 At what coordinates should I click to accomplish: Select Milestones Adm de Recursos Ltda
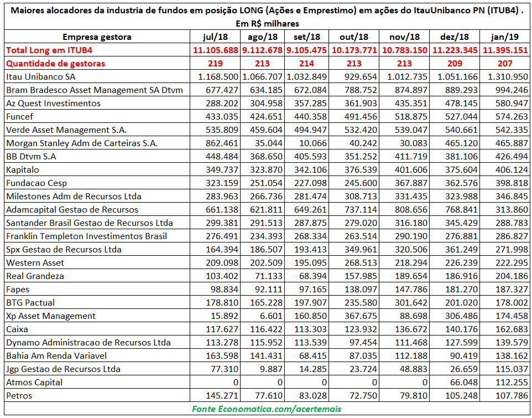coord(74,197)
